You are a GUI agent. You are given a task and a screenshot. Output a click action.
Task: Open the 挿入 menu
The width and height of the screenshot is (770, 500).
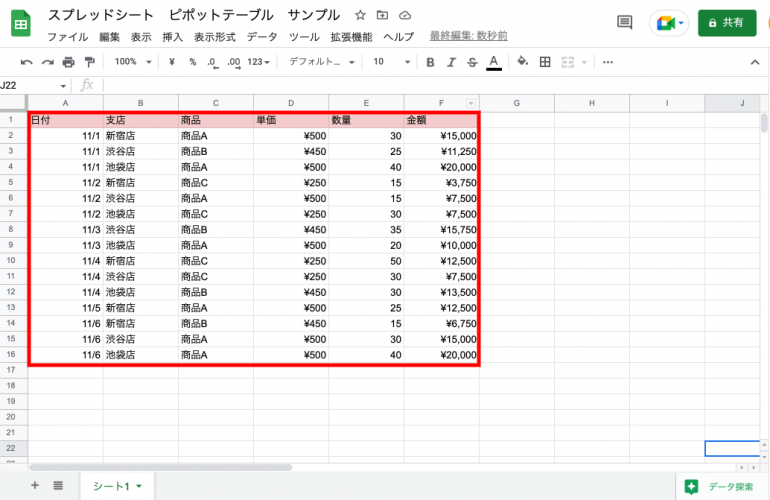172,36
